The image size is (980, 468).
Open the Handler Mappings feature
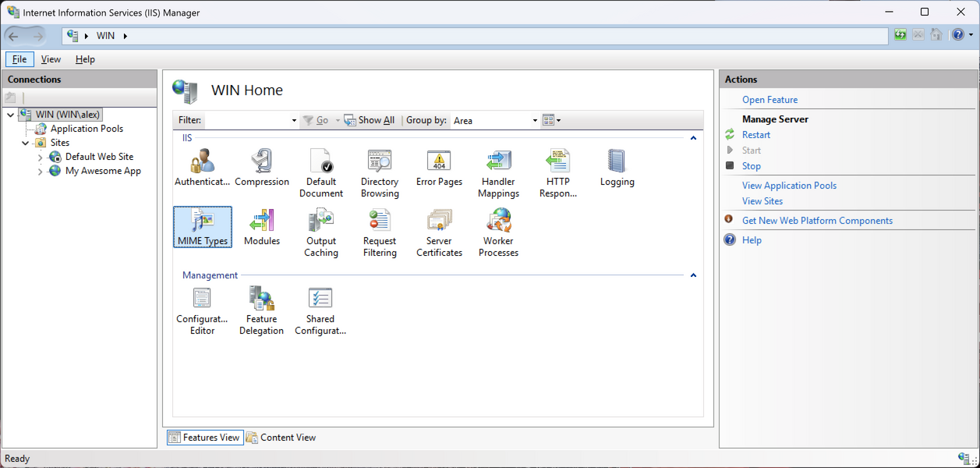coord(498,173)
